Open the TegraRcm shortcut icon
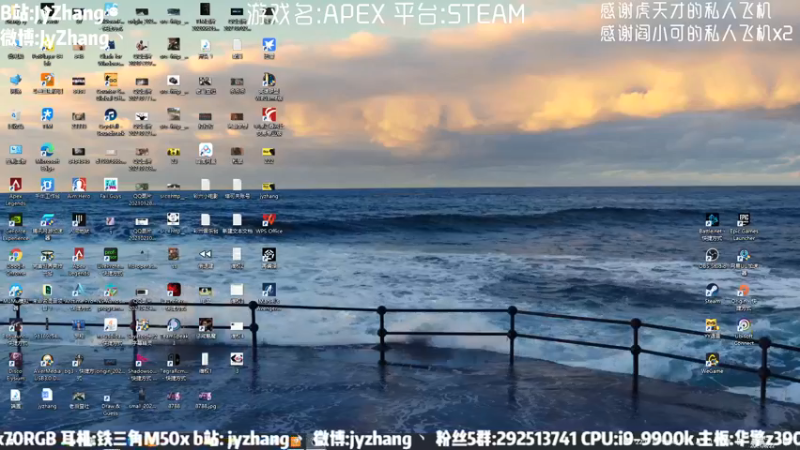Screen dimensions: 800x450 click(x=173, y=361)
